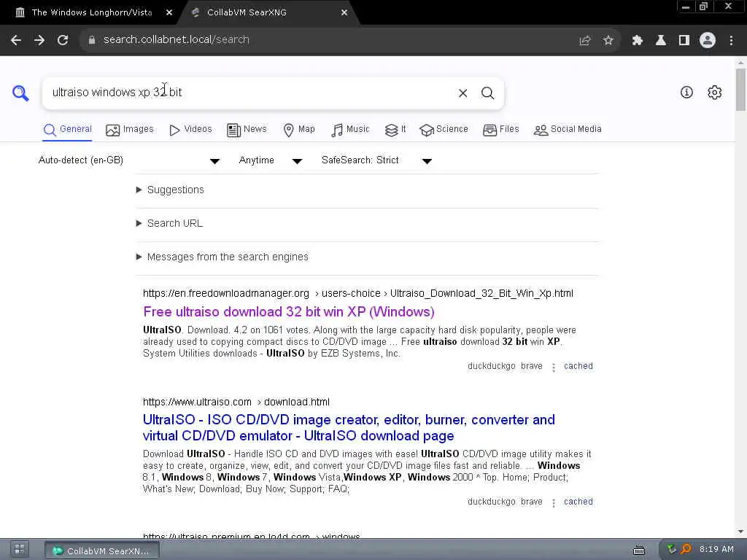Open the About info icon
Screen dimensions: 747x560
coord(686,93)
